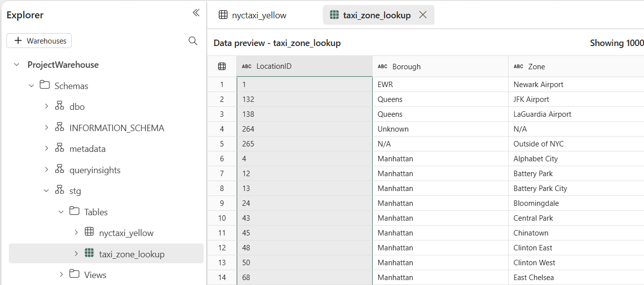The height and width of the screenshot is (285, 644).
Task: Collapse the Tables folder chevron
Action: (x=61, y=212)
